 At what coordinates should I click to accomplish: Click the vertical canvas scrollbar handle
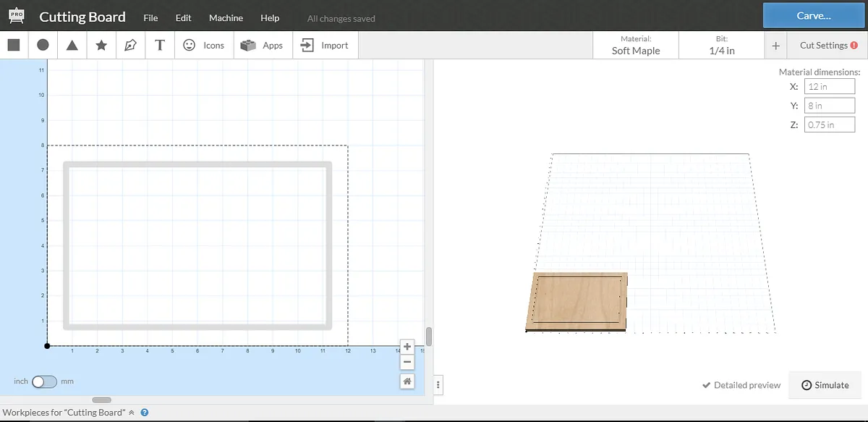[429, 337]
